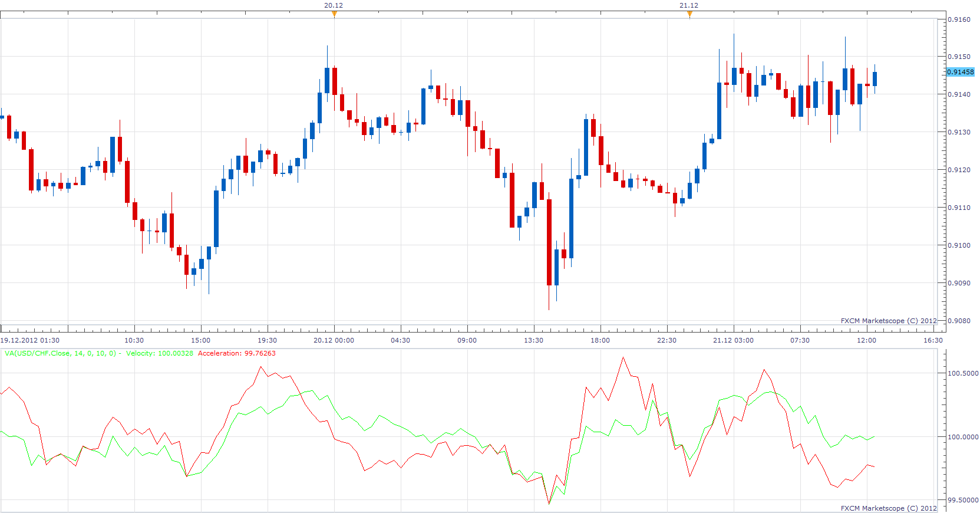Viewport: 980px width, 513px height.
Task: Click the 0.9140 price axis label
Action: [959, 94]
